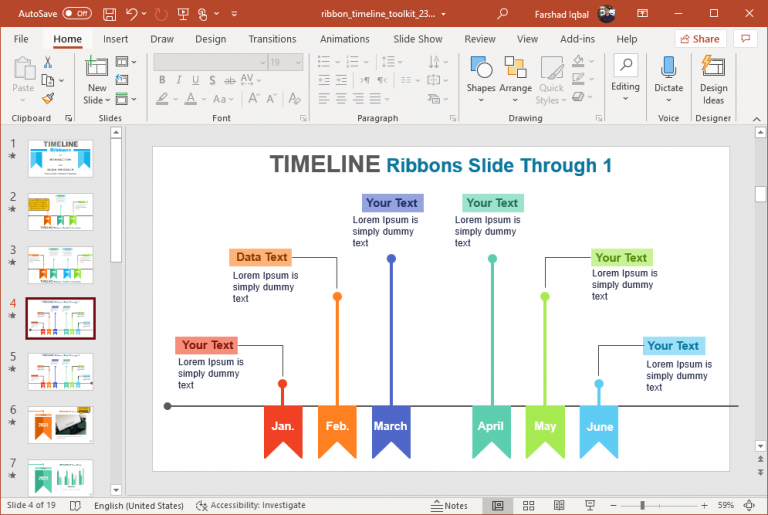Toggle align text right
The image size is (768, 515).
coord(358,98)
